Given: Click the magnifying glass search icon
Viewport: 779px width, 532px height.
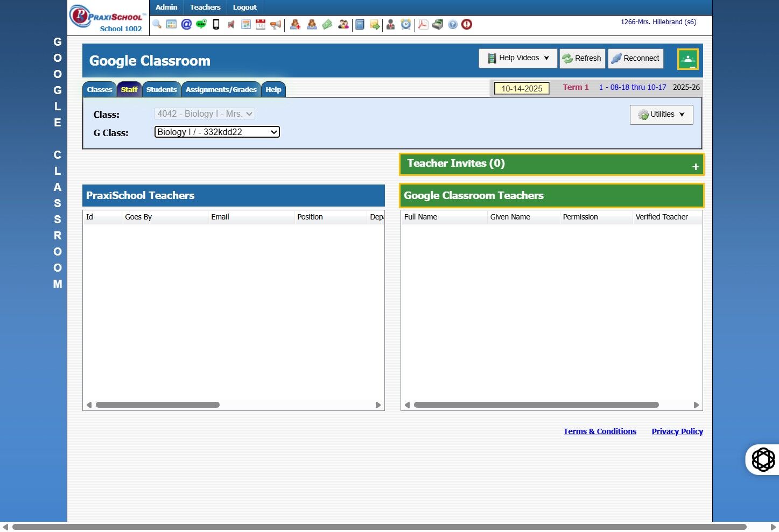Looking at the screenshot, I should point(157,24).
